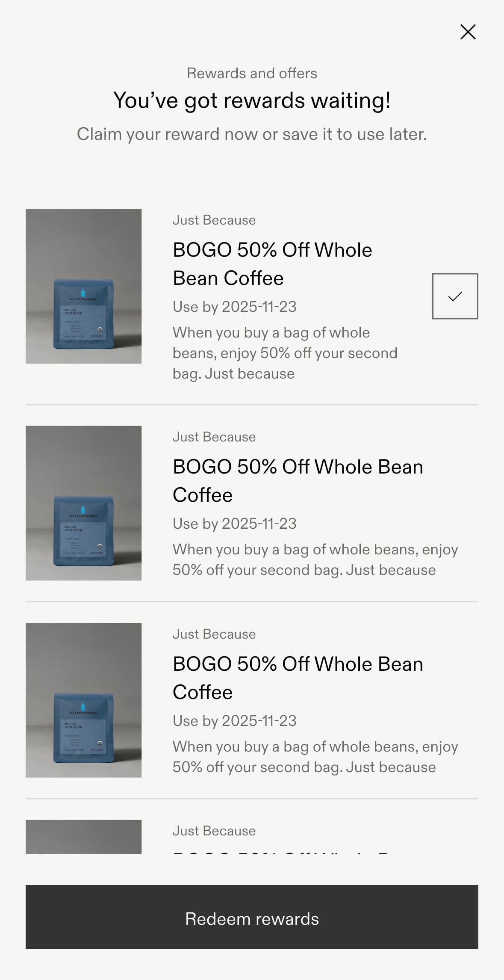Screen dimensions: 504x980
Task: Tap the partially visible fourth reward image
Action: coord(84,837)
